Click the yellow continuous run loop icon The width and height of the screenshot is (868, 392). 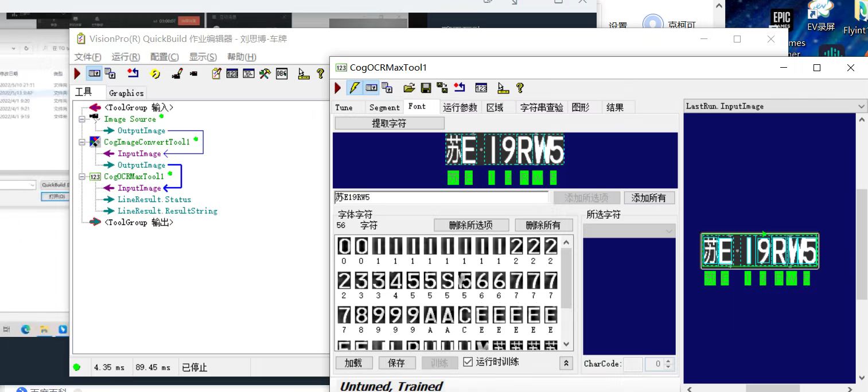point(155,73)
